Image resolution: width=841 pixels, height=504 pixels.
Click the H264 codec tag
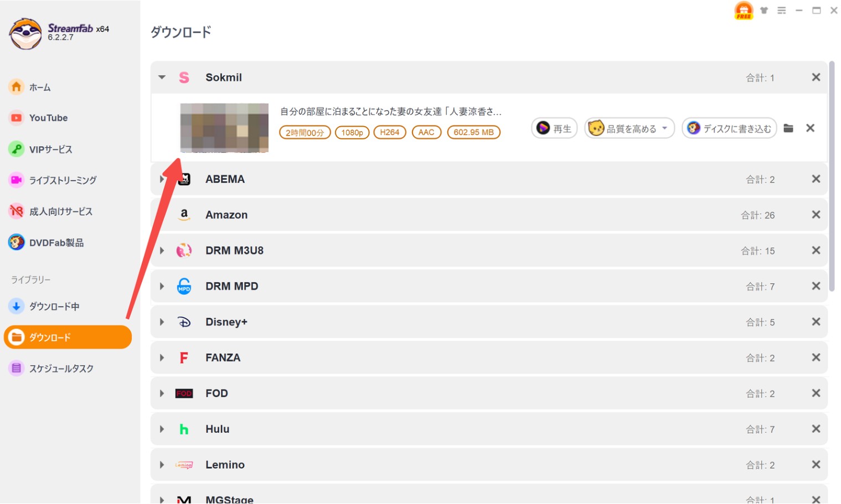tap(390, 132)
